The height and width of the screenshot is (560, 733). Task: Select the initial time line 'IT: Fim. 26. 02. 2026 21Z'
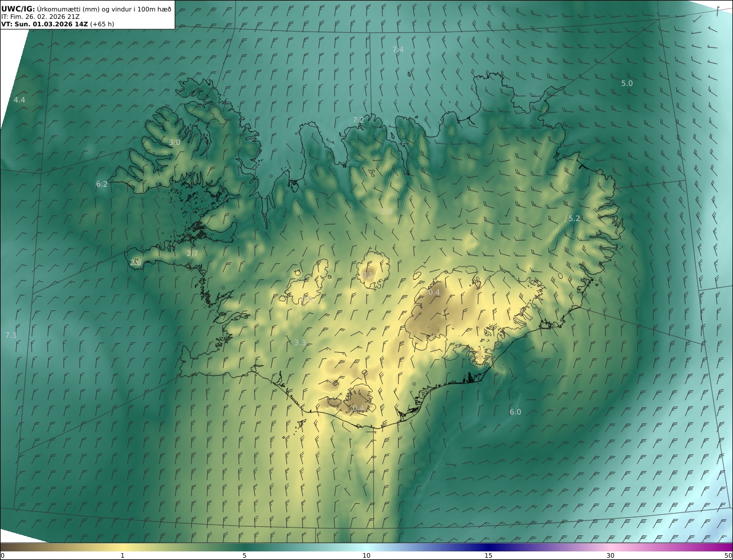[x=41, y=17]
